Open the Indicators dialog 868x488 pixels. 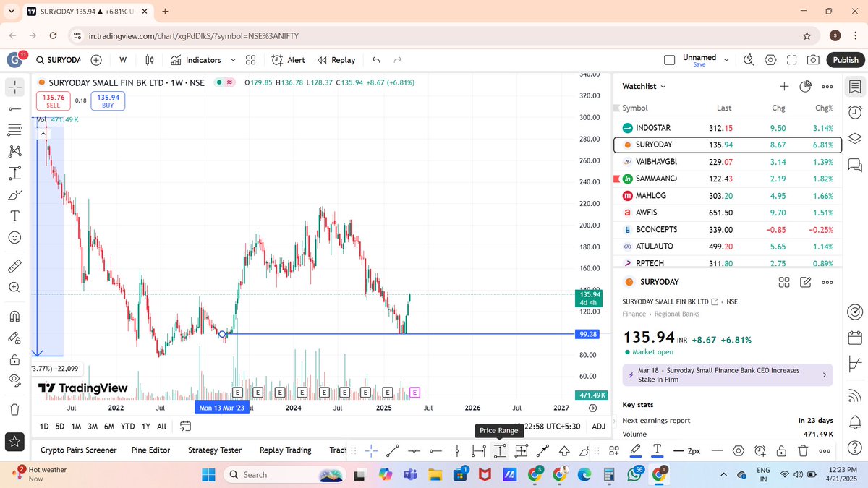[195, 60]
